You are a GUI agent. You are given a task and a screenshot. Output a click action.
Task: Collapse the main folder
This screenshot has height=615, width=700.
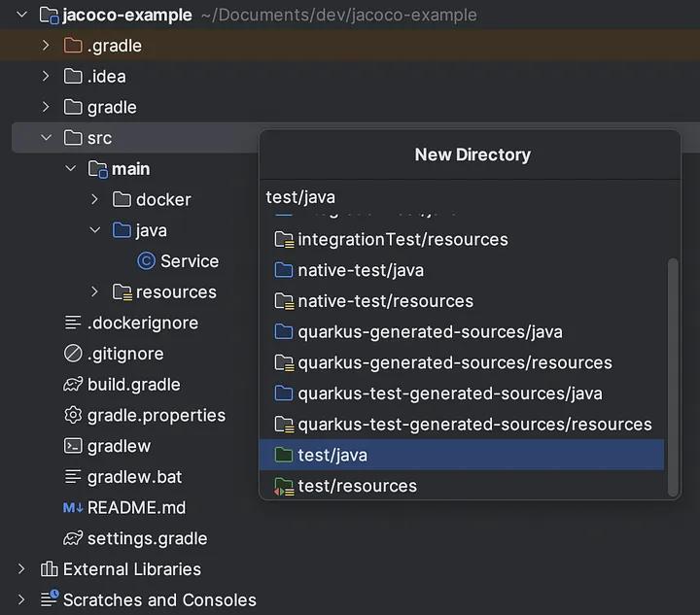(71, 169)
